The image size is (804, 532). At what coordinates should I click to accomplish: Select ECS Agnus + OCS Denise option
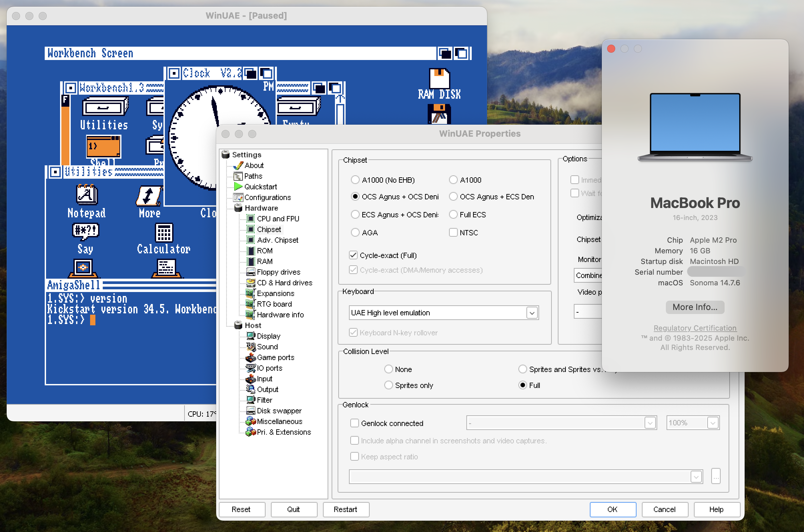coord(355,214)
